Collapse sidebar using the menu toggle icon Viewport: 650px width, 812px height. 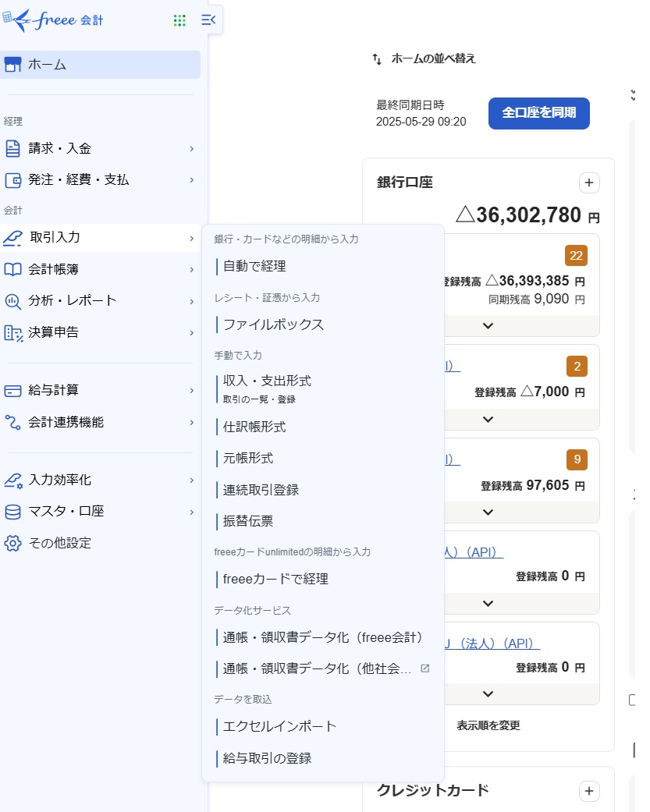pyautogui.click(x=208, y=20)
